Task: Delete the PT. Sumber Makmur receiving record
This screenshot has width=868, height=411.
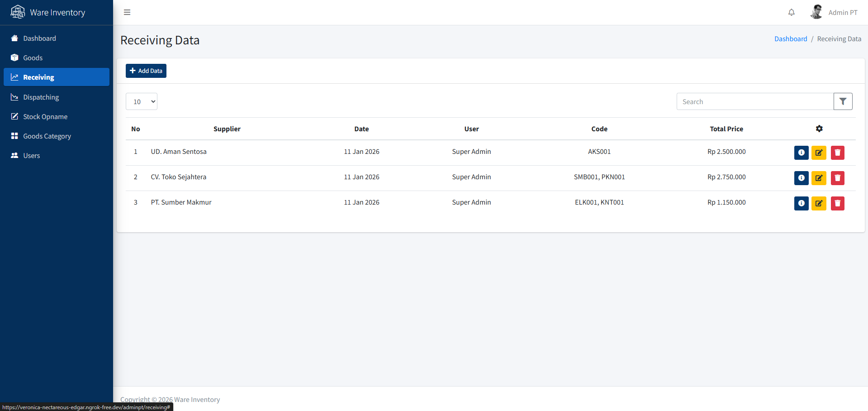Action: 837,203
